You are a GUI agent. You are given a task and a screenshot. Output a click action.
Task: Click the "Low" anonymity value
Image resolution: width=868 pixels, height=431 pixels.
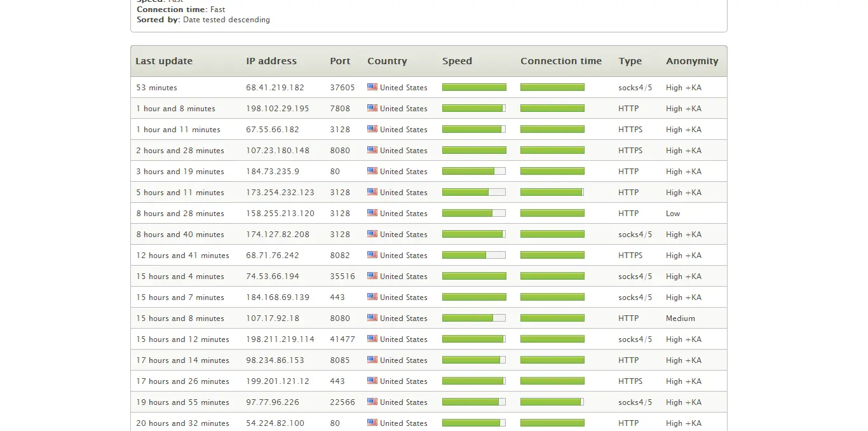coord(673,214)
